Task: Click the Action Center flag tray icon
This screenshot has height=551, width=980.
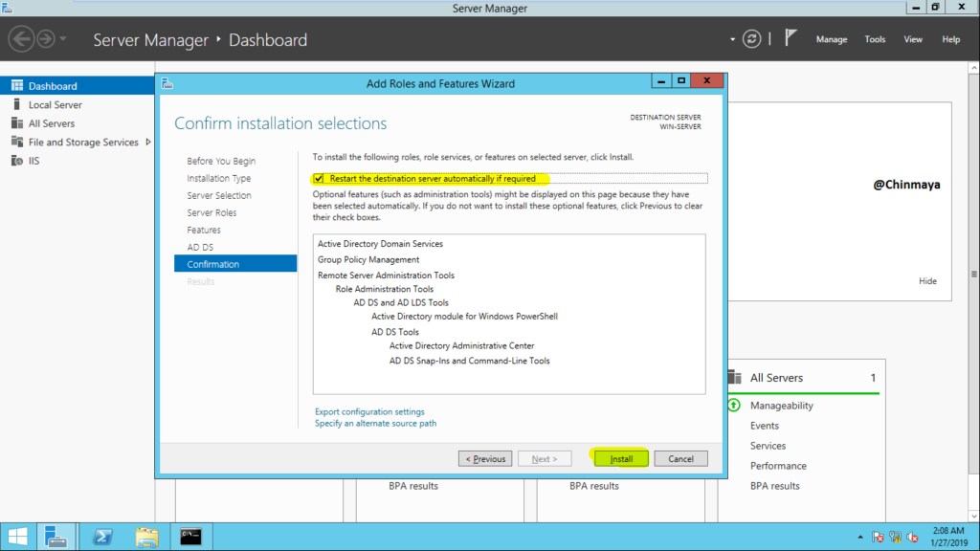Action: 878,537
